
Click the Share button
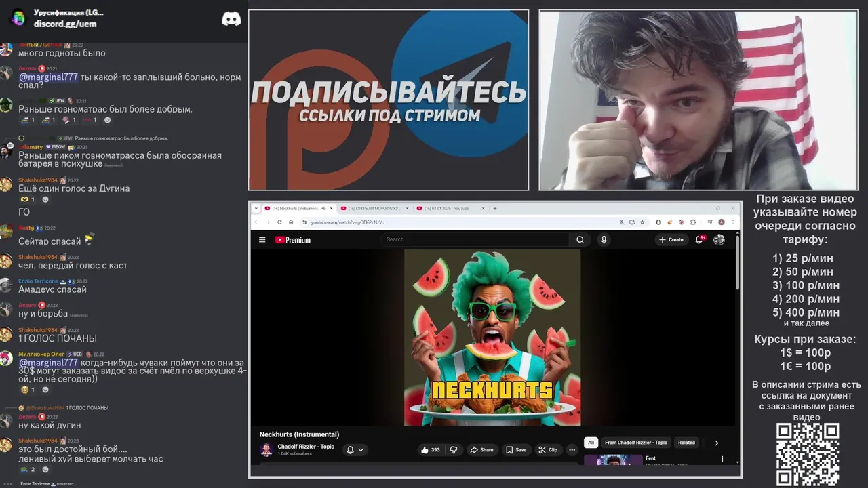482,449
